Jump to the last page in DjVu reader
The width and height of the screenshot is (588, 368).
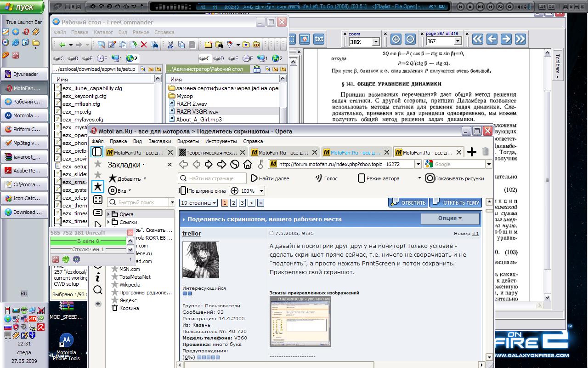click(x=520, y=39)
